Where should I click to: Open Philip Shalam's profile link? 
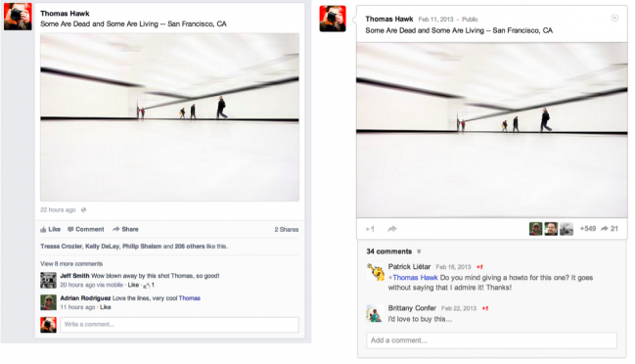click(142, 247)
